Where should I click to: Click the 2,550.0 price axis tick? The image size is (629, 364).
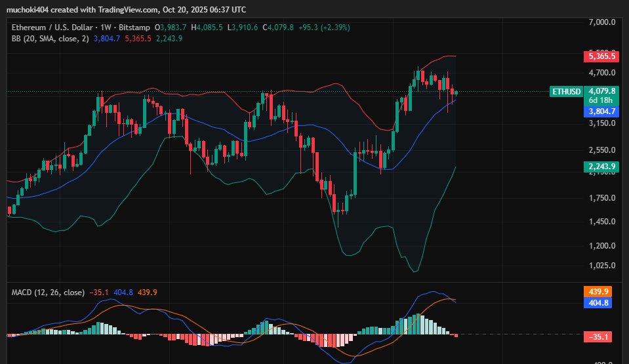601,150
